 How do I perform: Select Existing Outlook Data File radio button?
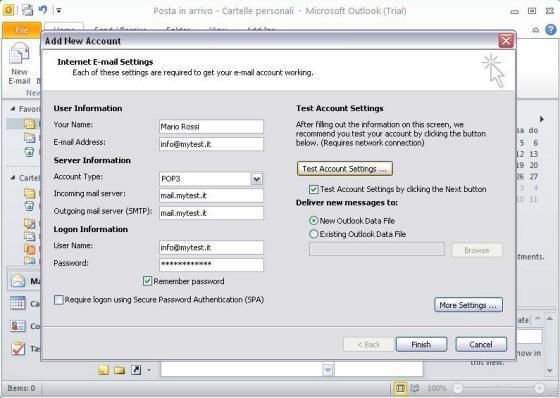point(313,234)
